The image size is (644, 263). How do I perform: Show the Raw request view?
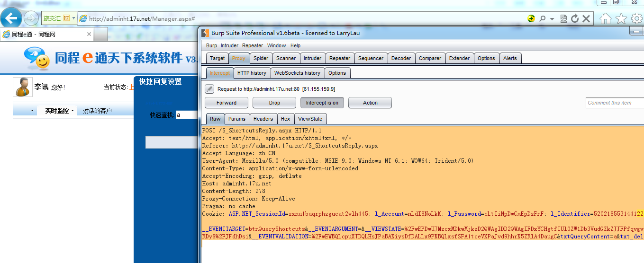(x=215, y=119)
